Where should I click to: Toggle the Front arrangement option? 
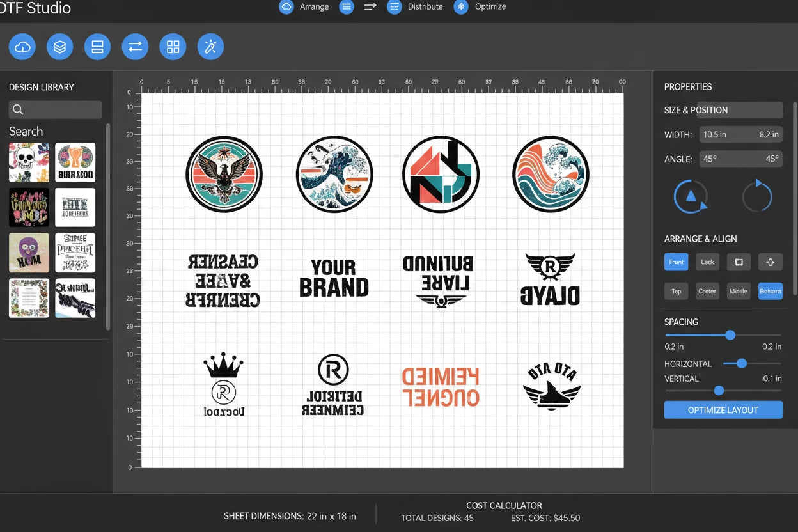tap(676, 262)
